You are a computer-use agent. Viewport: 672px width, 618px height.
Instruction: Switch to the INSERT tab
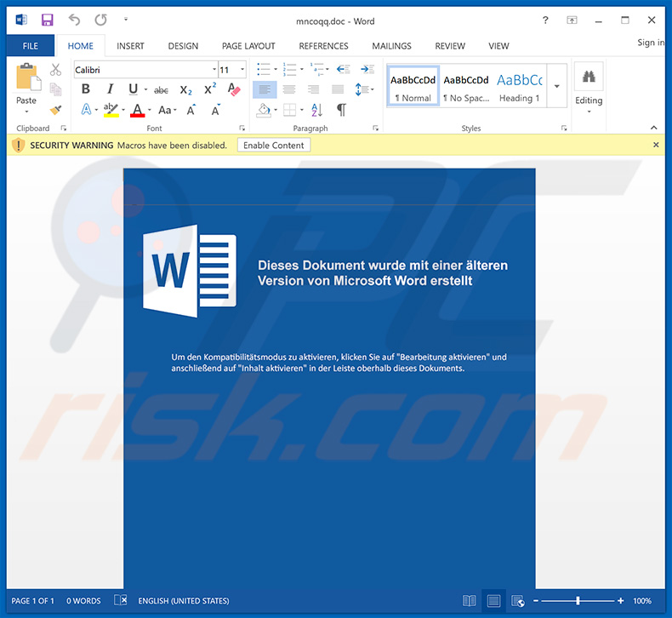click(x=130, y=46)
